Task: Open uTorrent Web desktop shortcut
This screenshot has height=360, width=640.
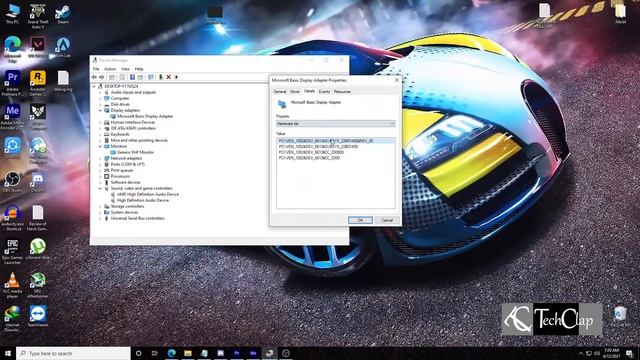Action: tap(38, 249)
